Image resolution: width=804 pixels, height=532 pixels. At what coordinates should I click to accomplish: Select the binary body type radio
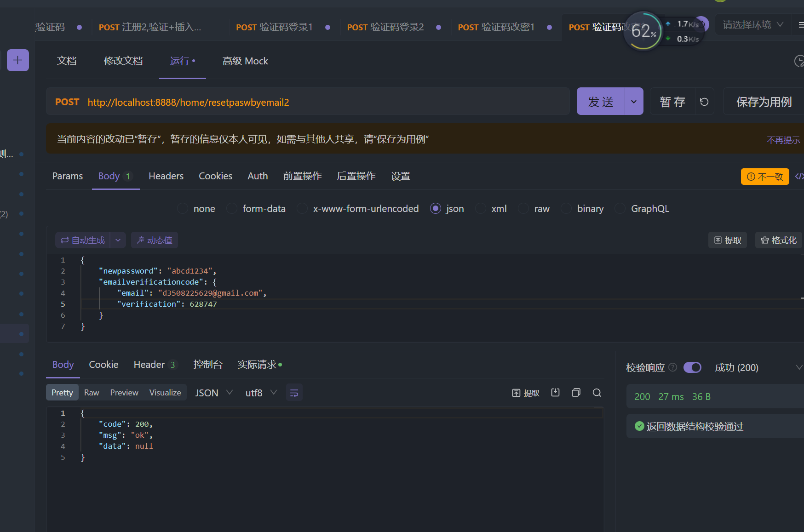[x=566, y=209]
